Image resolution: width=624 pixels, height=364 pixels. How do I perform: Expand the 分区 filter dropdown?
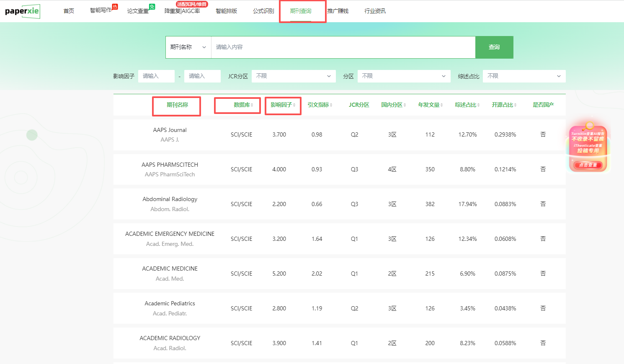click(404, 76)
